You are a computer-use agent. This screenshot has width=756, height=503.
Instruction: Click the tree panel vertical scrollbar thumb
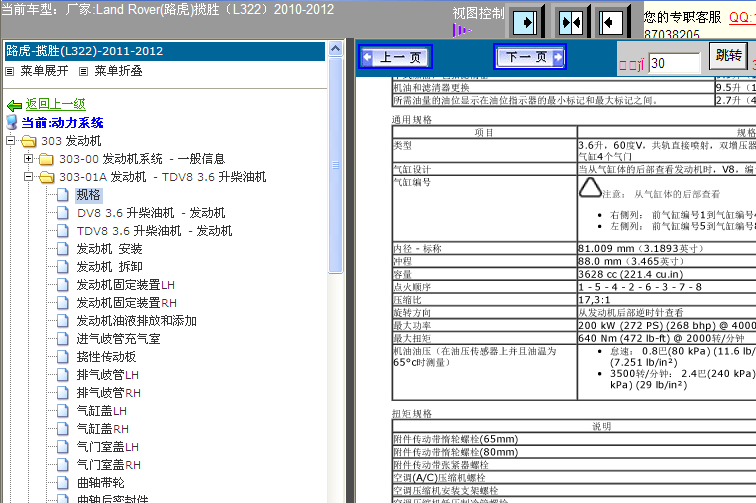point(335,165)
